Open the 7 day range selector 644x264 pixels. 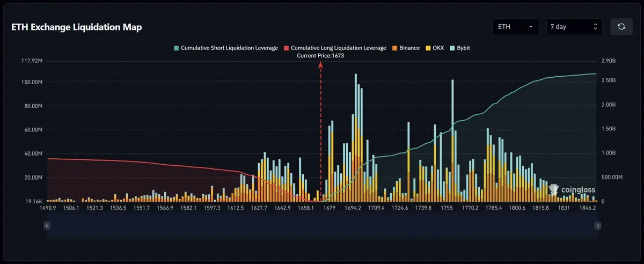coord(574,27)
